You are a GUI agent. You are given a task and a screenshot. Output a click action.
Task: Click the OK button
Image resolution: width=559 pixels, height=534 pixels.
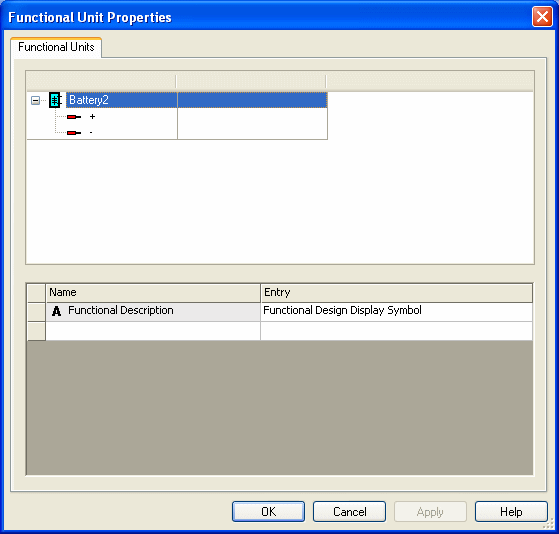(268, 512)
